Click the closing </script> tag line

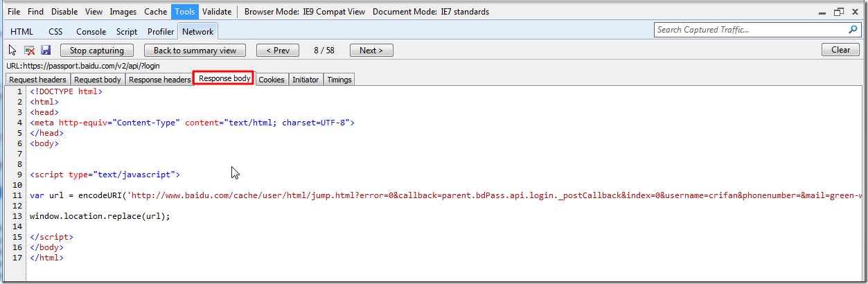point(51,237)
